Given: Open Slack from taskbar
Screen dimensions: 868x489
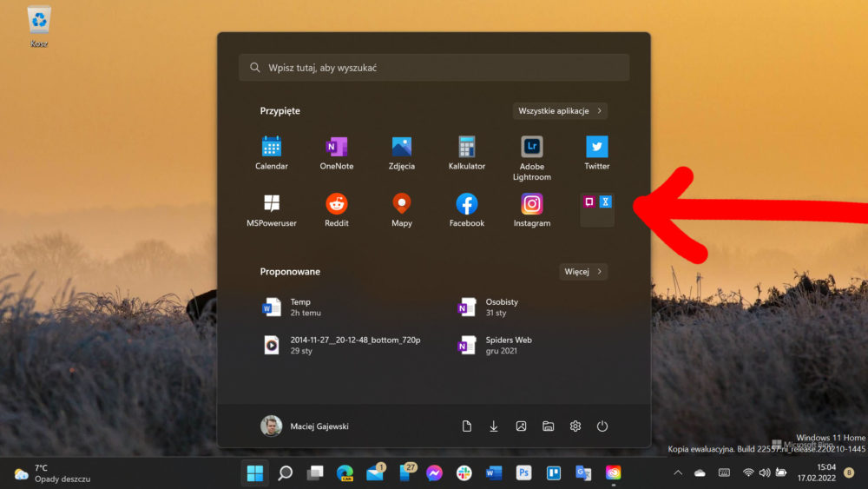Looking at the screenshot, I should (464, 473).
